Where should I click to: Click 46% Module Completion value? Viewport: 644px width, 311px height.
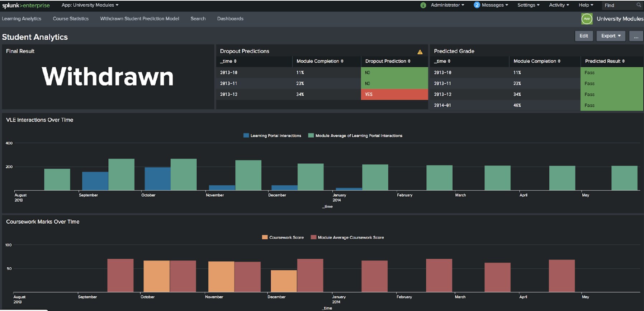pos(517,105)
